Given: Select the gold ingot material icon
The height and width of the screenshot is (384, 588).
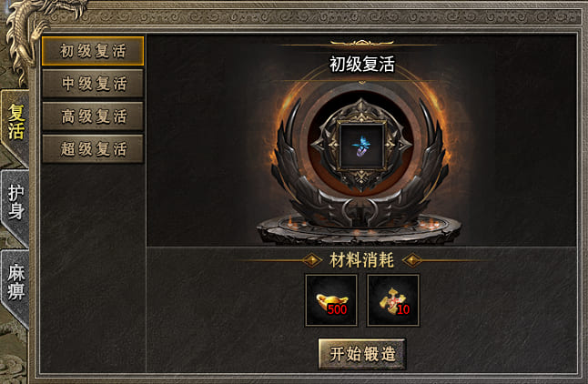Looking at the screenshot, I should pos(331,300).
